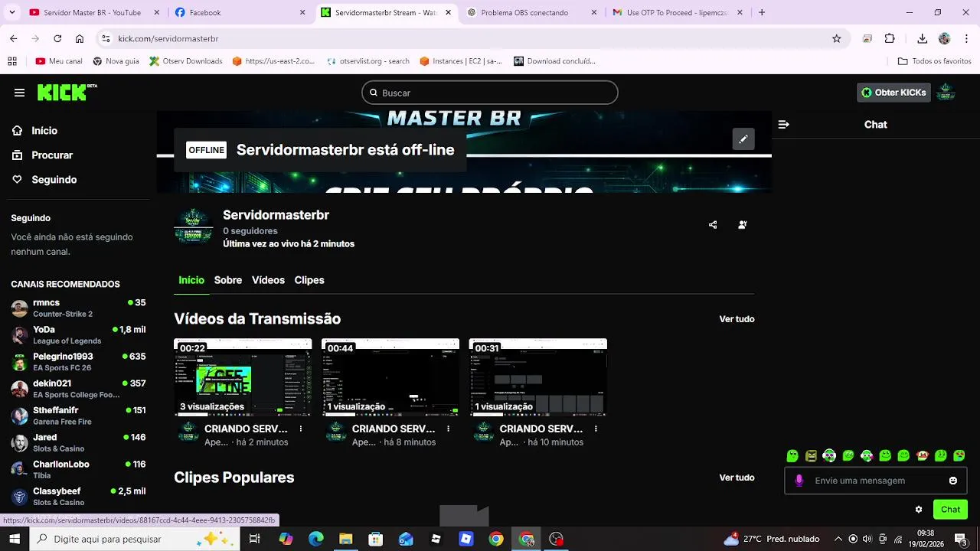Open the Windows Start menu
Image resolution: width=980 pixels, height=551 pixels.
15,539
